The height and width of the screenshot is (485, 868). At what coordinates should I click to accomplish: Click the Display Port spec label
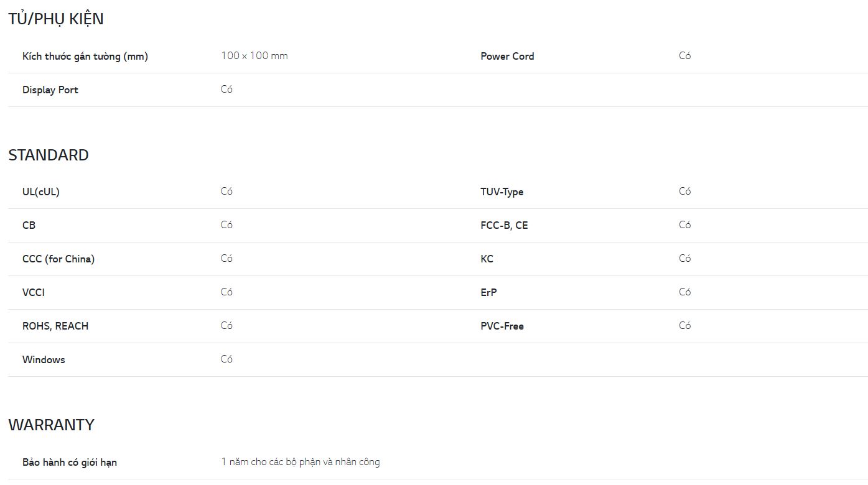pos(50,90)
